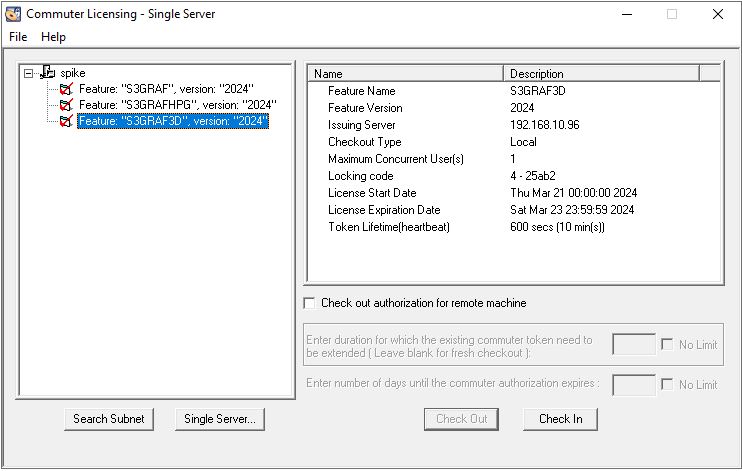Click the Name column header
Screen dimensions: 742x471
coord(406,74)
